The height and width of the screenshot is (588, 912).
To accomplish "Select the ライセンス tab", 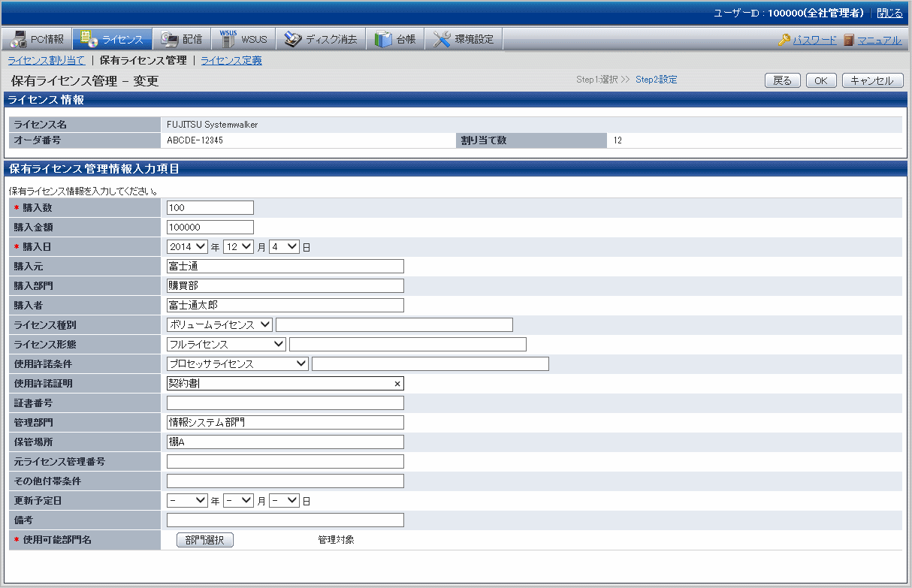I will [112, 39].
